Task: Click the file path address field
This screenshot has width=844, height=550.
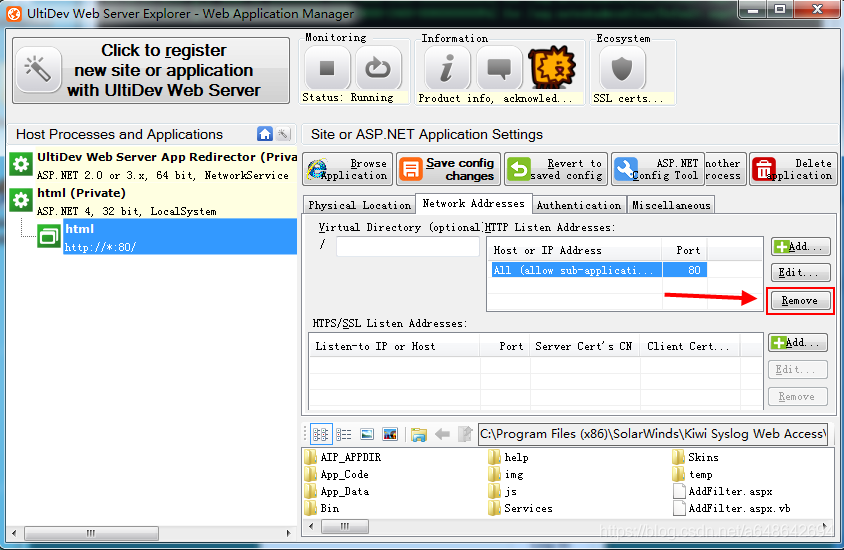Action: (x=653, y=434)
